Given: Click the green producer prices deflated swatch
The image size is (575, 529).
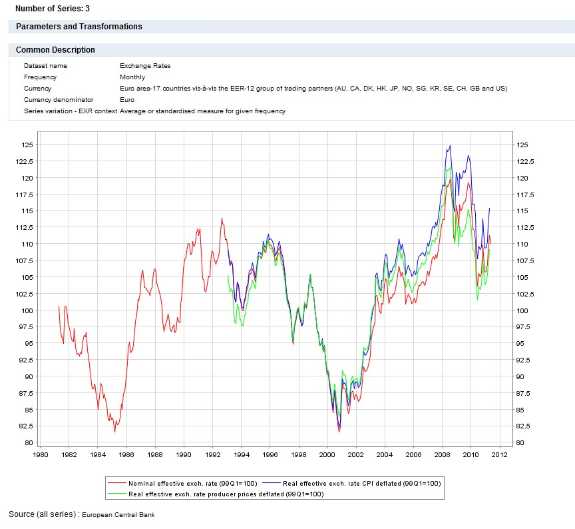Looking at the screenshot, I should [x=117, y=494].
